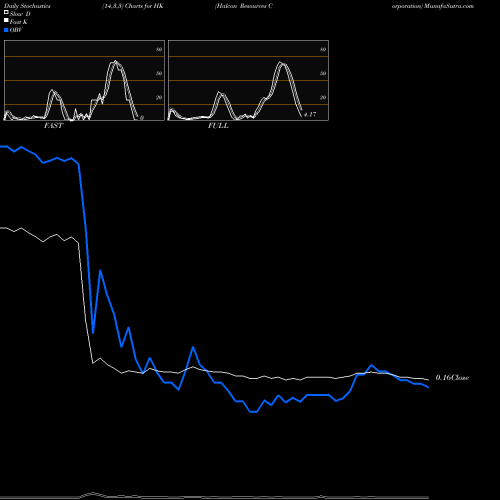Click the '0.16Close' price label
500x500 pixels.
pos(452,378)
